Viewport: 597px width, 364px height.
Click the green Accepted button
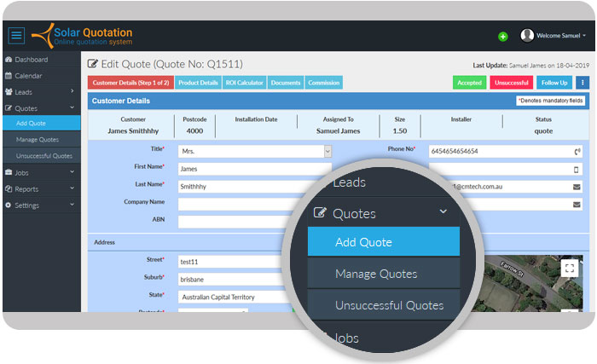469,83
